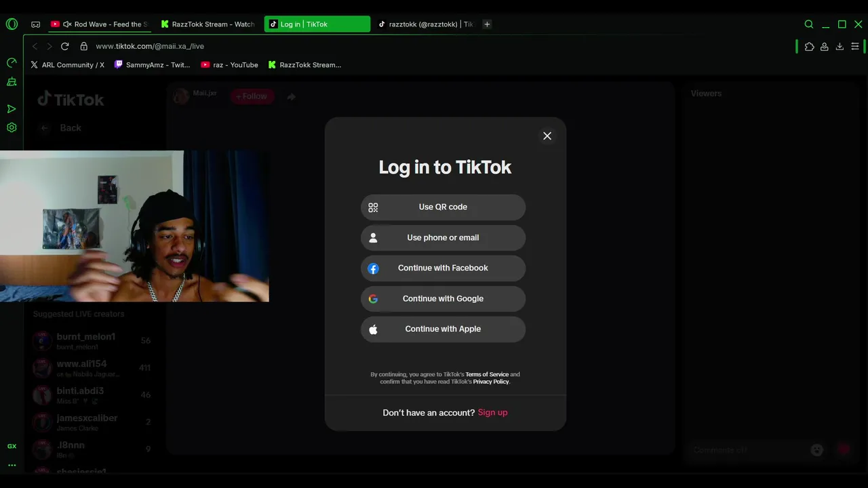Choose Use QR code login option
Image resolution: width=868 pixels, height=488 pixels.
pyautogui.click(x=443, y=207)
